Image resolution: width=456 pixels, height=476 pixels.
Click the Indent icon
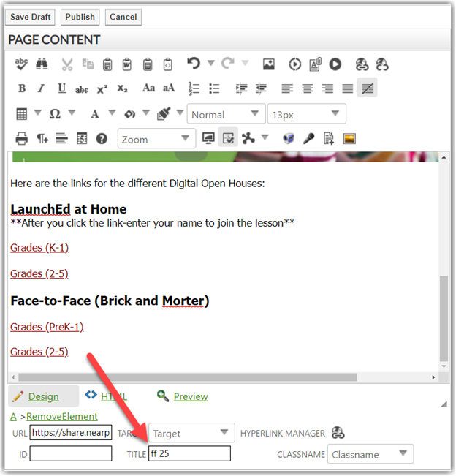point(241,88)
